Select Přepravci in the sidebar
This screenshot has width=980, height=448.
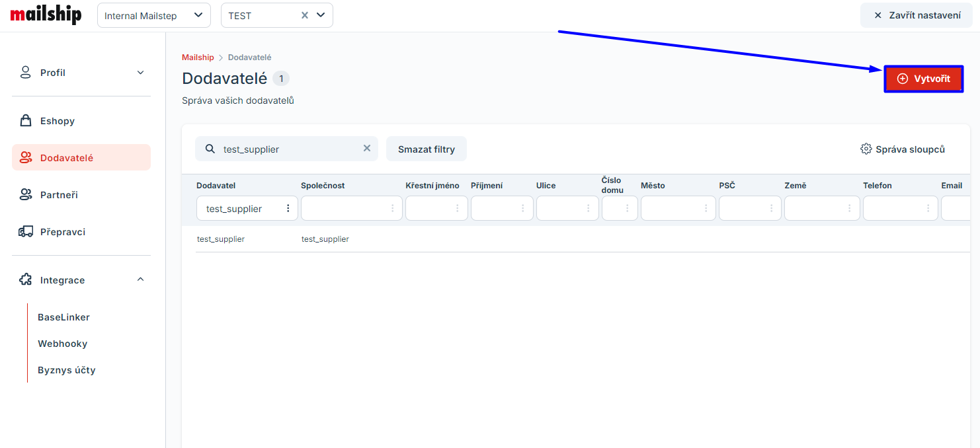[62, 232]
